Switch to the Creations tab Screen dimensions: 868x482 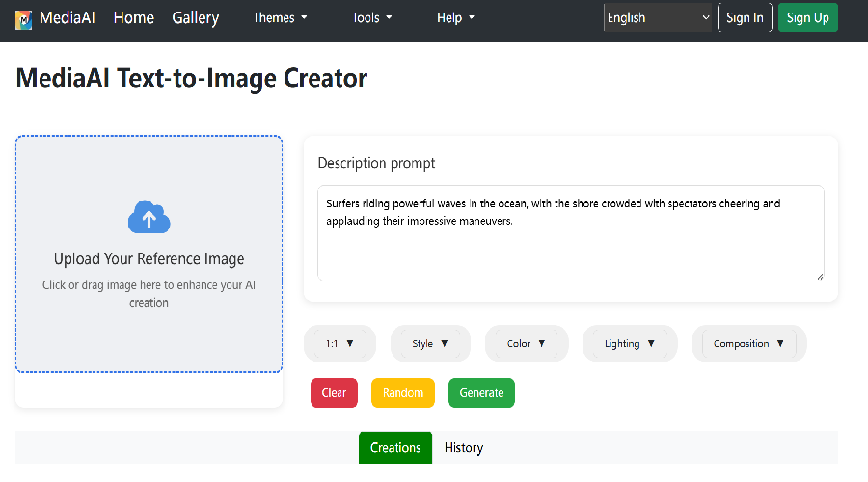tap(395, 447)
